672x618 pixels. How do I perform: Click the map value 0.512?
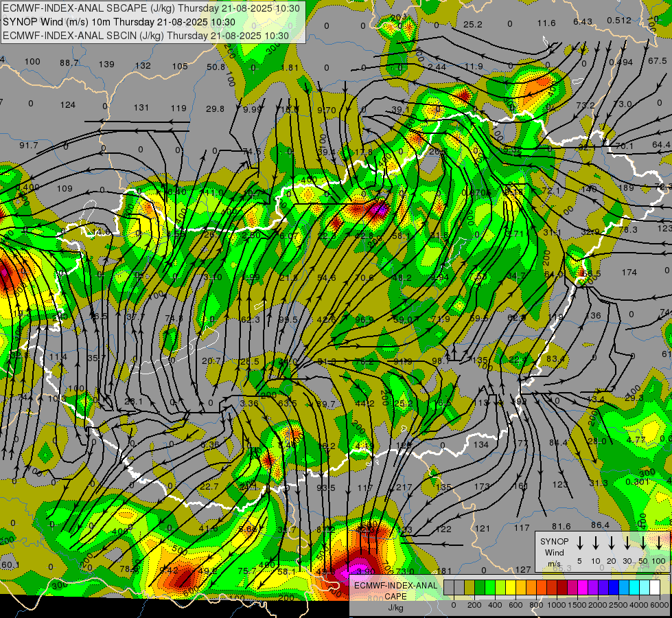(x=619, y=20)
